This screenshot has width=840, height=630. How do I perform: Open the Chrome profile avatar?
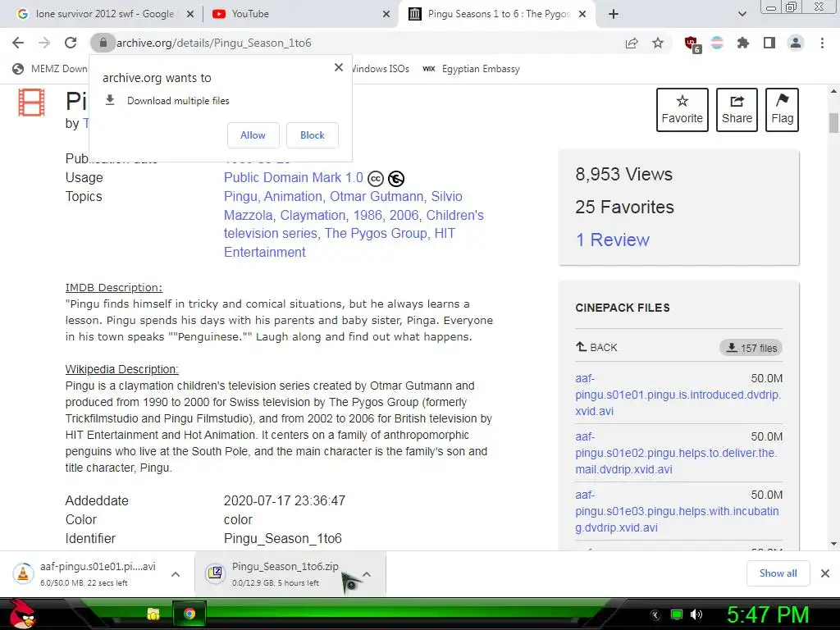[x=796, y=43]
